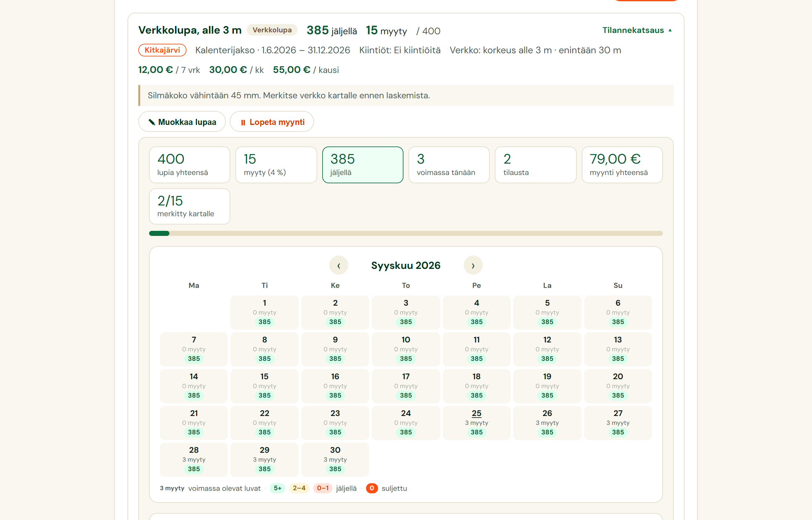Select calendar day 28 with 3 myyty
This screenshot has width=812, height=520.
(194, 459)
